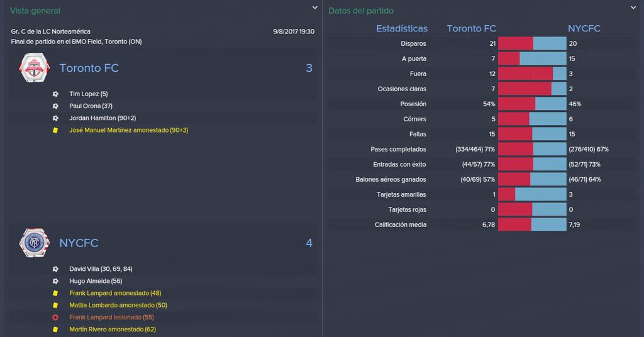
Task: Expand the Datos del partido dropdown arrow
Action: coord(633,8)
